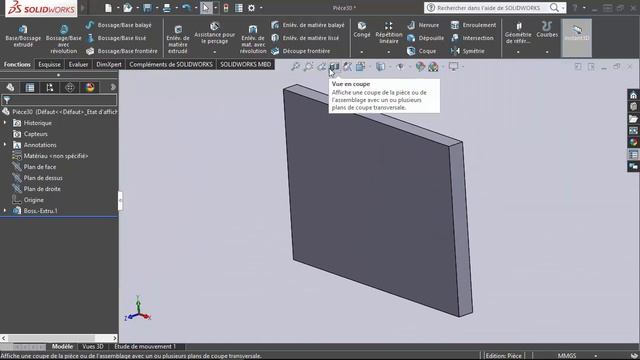The image size is (640, 360).
Task: Click the Dépouille tool
Action: point(425,38)
